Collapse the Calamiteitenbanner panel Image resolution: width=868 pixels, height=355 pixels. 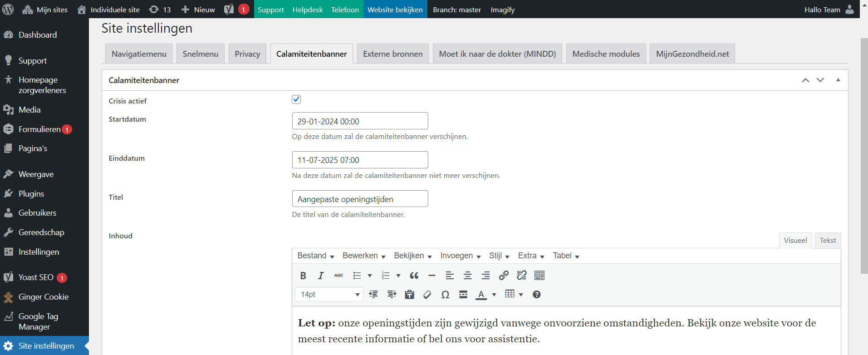tap(838, 80)
